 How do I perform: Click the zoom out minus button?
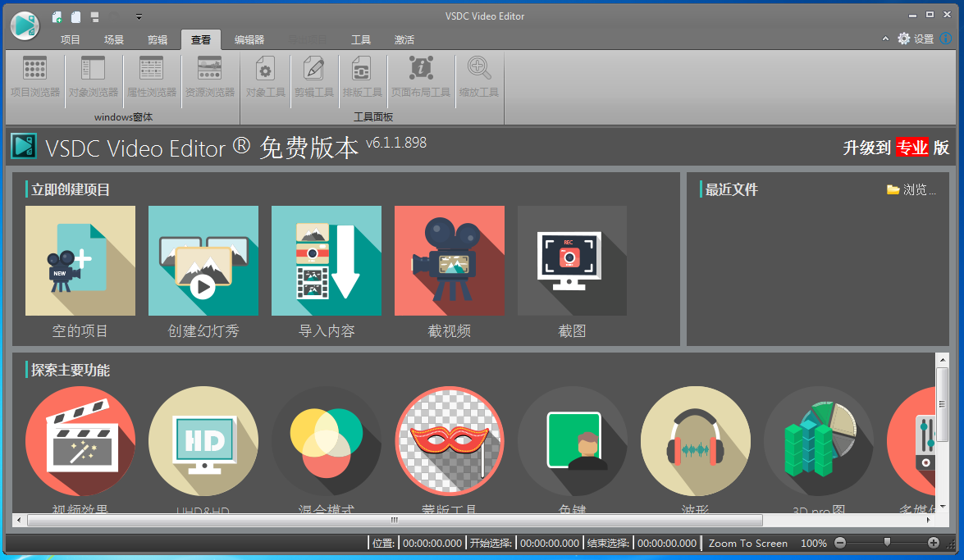840,543
